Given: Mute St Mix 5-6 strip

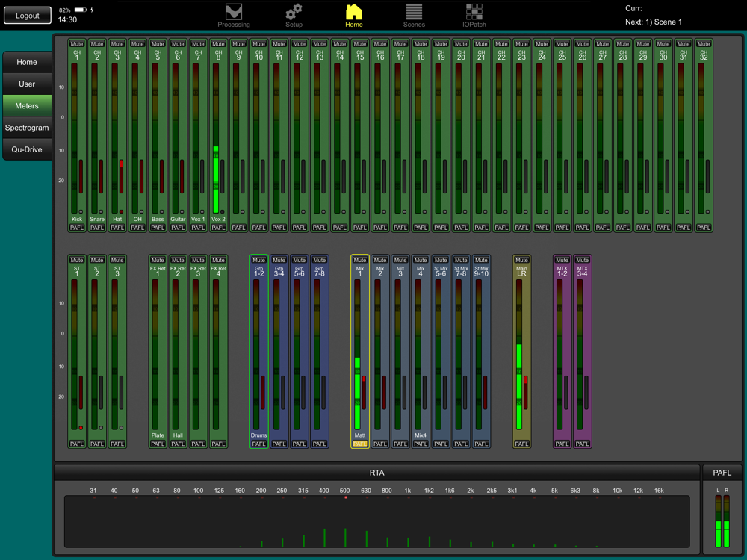Looking at the screenshot, I should pyautogui.click(x=441, y=260).
